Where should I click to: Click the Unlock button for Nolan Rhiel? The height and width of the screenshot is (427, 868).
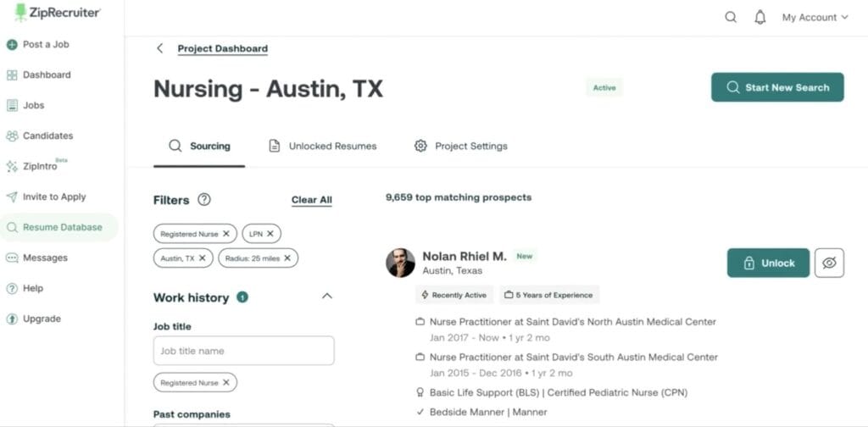pos(768,263)
